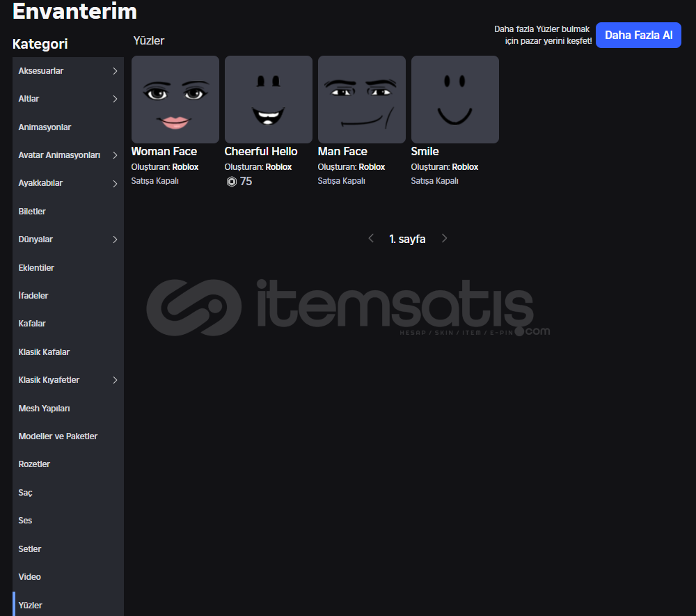Select the Dünyalar category

(x=68, y=239)
